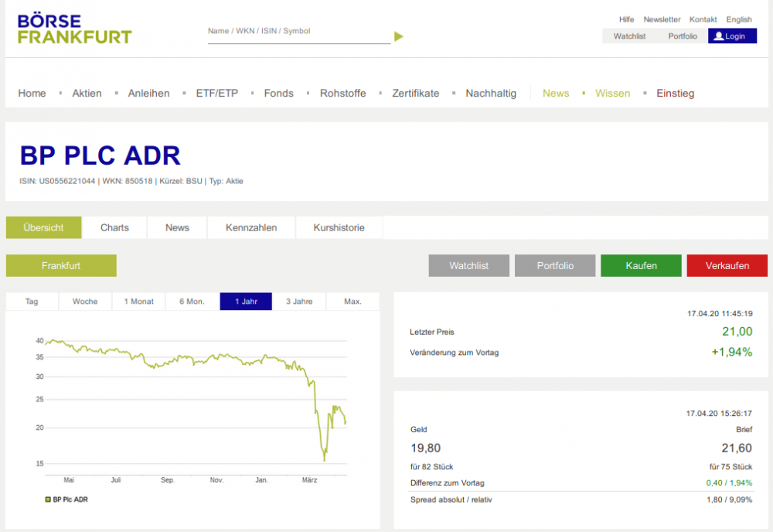Switch language to English
The width and height of the screenshot is (773, 532).
(738, 19)
